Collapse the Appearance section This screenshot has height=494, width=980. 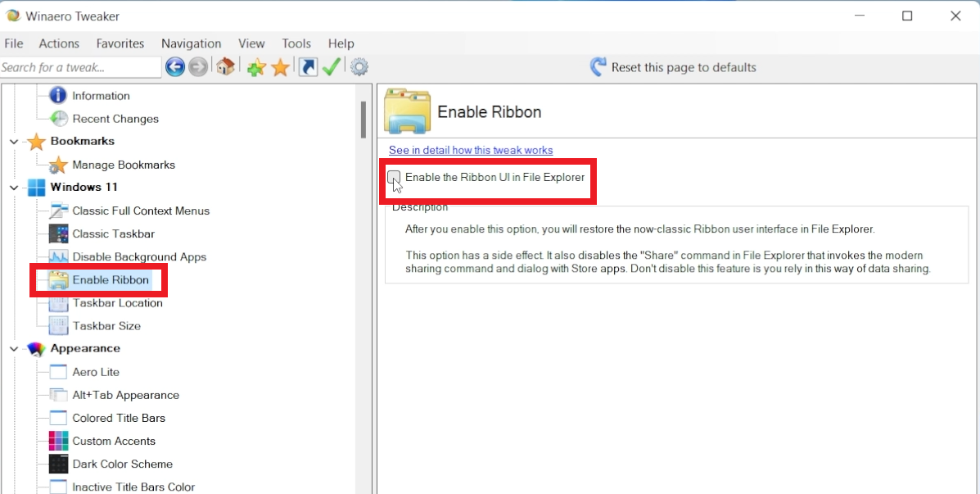click(x=13, y=348)
